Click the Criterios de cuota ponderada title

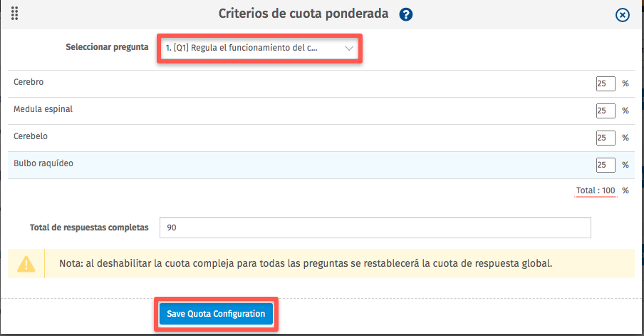pos(303,14)
